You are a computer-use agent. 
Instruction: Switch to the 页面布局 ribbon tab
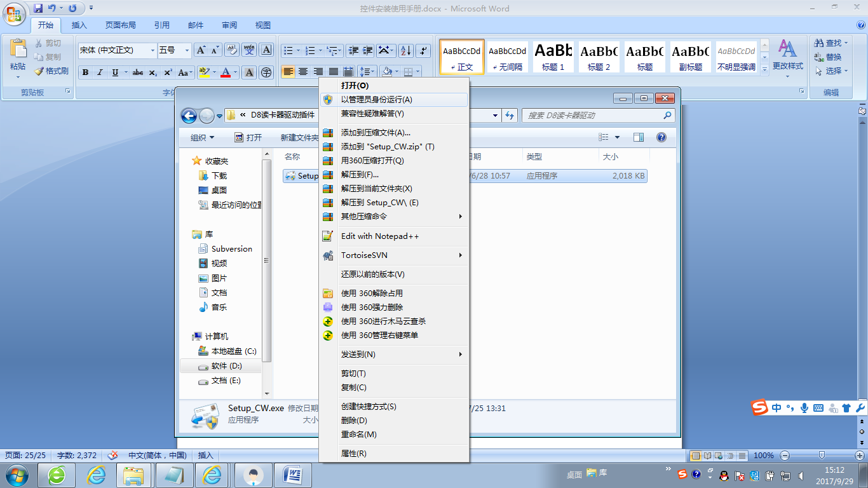(x=121, y=25)
